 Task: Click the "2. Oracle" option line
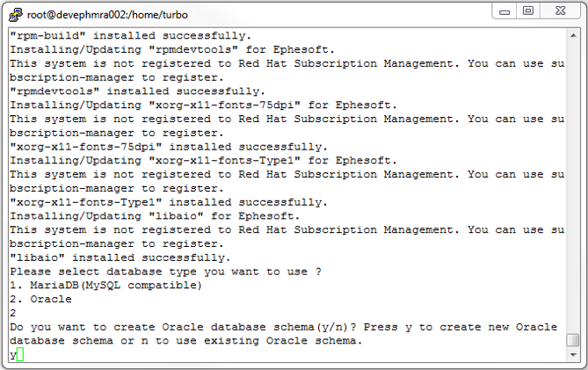[40, 299]
